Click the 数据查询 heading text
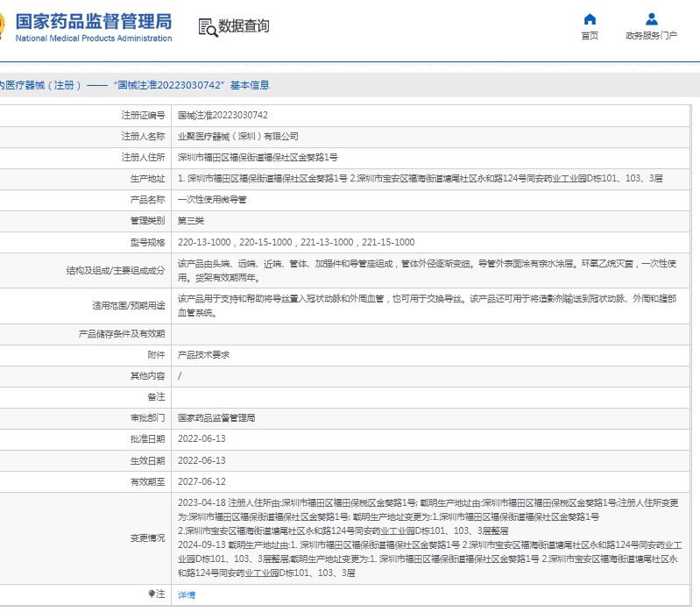Image resolution: width=700 pixels, height=612 pixels. coord(244,26)
